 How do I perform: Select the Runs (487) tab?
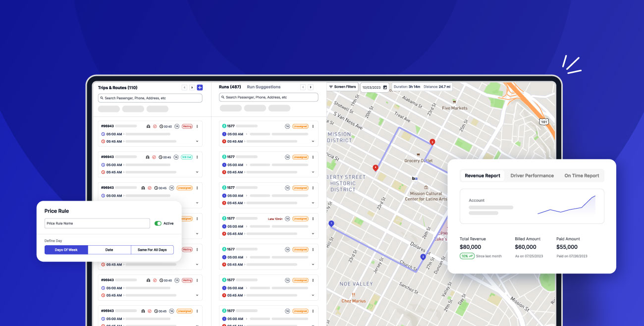[230, 87]
